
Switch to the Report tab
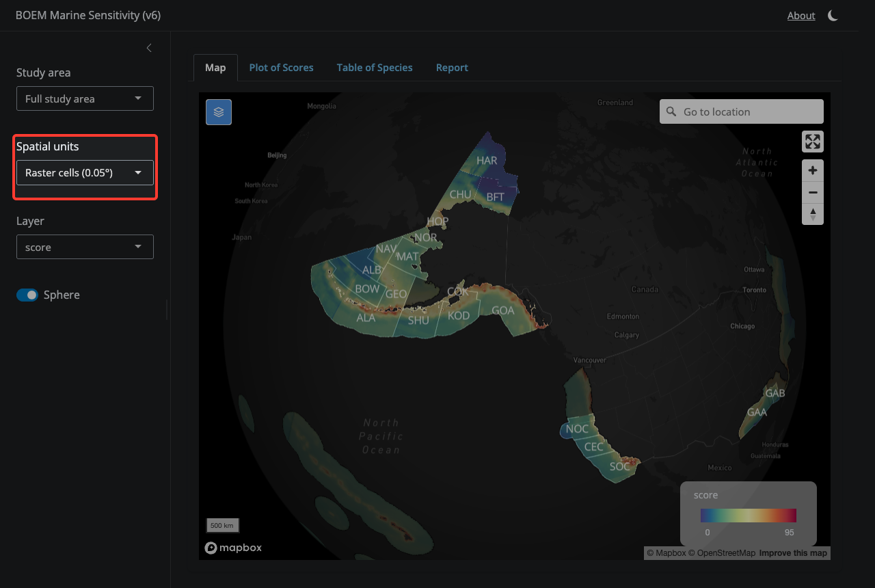pos(452,68)
